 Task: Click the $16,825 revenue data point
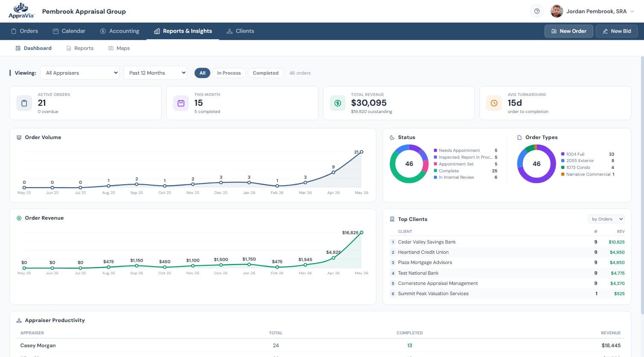click(361, 232)
